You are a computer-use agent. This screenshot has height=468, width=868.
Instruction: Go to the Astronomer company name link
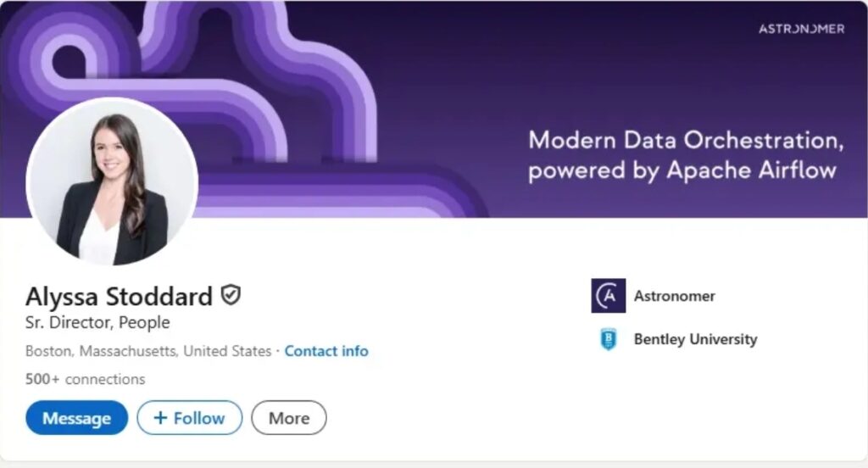pos(674,296)
